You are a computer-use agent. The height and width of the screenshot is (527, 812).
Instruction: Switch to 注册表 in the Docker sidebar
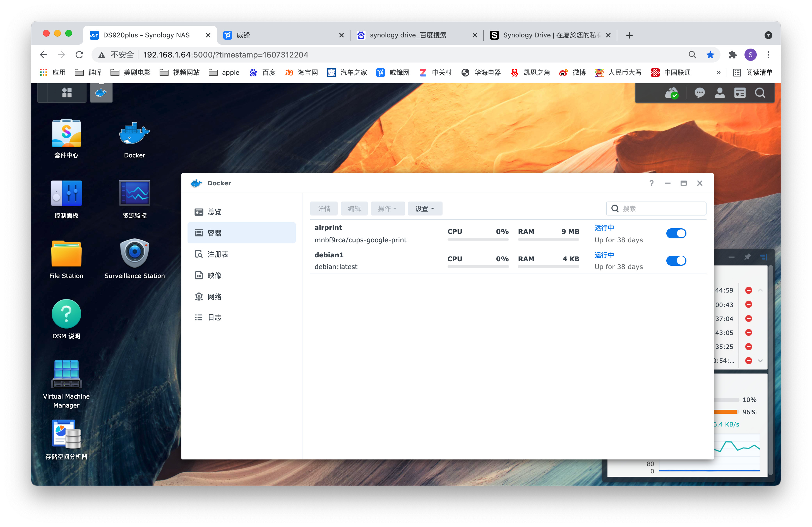tap(218, 254)
